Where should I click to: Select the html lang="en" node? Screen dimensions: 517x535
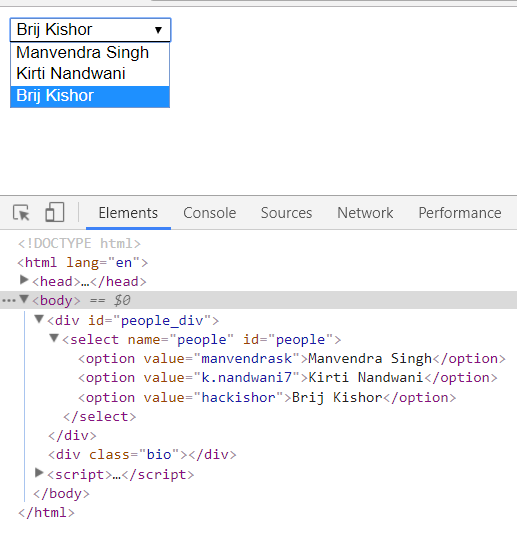tap(83, 263)
